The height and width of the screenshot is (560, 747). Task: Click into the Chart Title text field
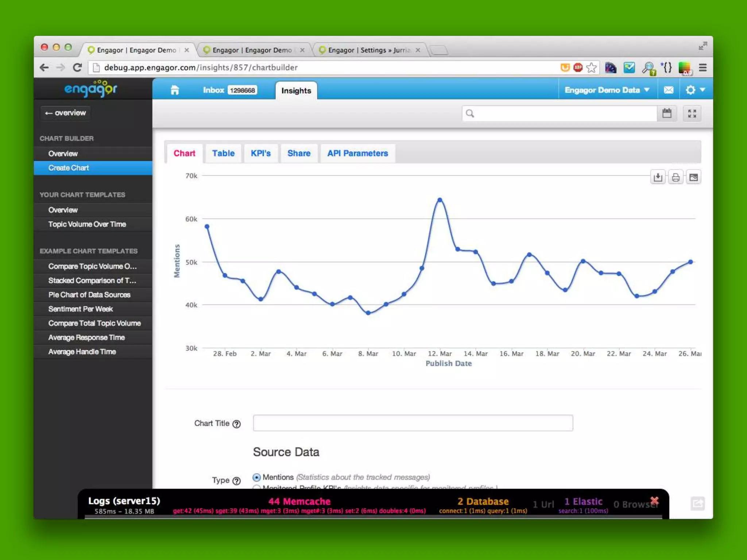pyautogui.click(x=413, y=423)
